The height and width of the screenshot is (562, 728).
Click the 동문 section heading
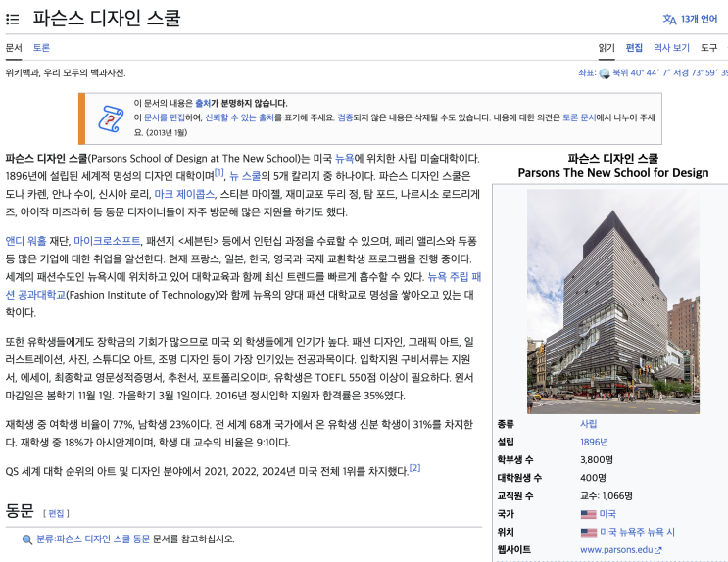[x=20, y=511]
